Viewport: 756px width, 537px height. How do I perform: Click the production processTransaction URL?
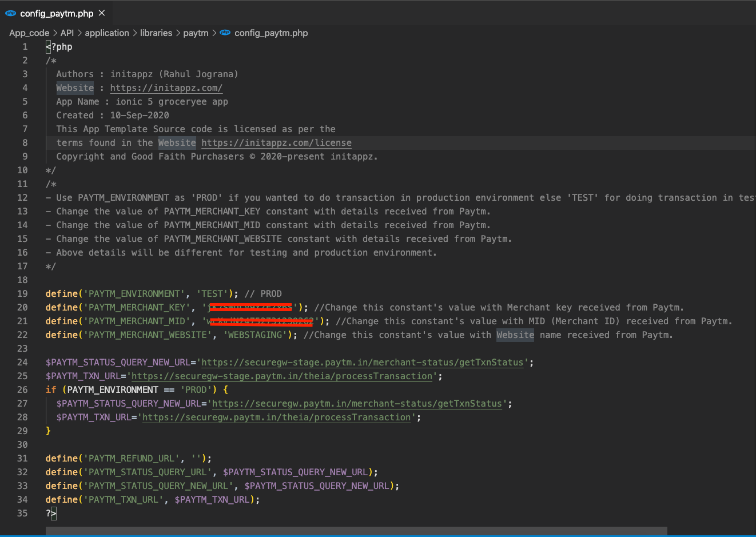click(x=276, y=417)
